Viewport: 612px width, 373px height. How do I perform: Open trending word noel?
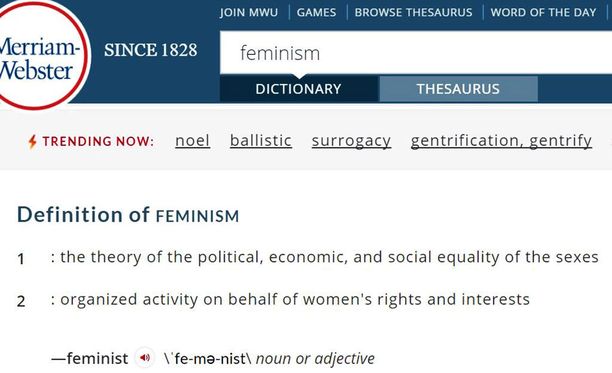(192, 140)
